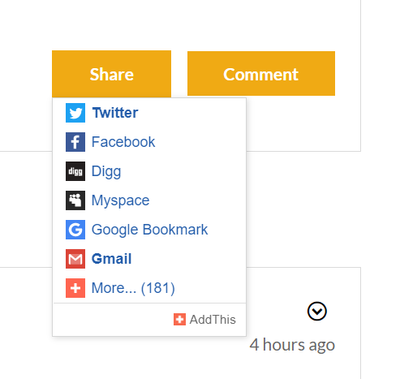400x379 pixels.
Task: Choose Twitter text in share menu
Action: [x=115, y=113]
